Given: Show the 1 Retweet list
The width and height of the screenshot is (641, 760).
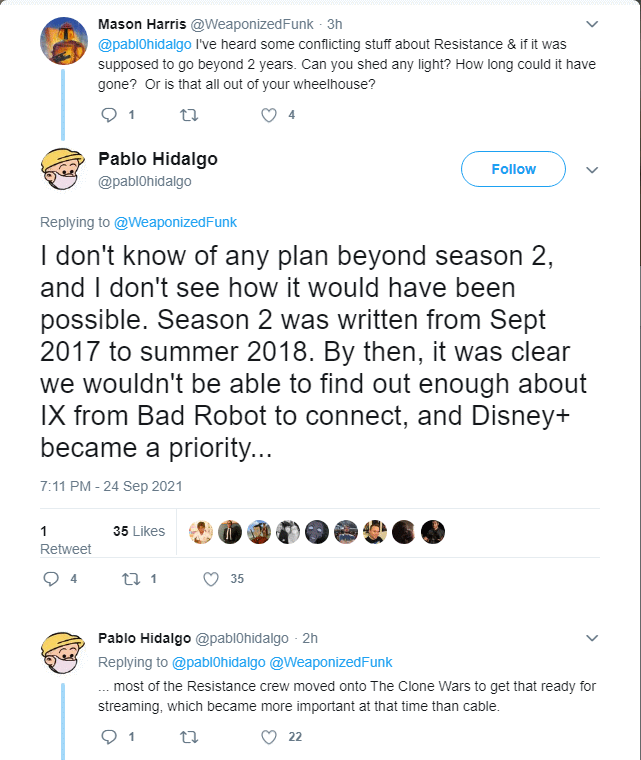Looking at the screenshot, I should pos(65,540).
